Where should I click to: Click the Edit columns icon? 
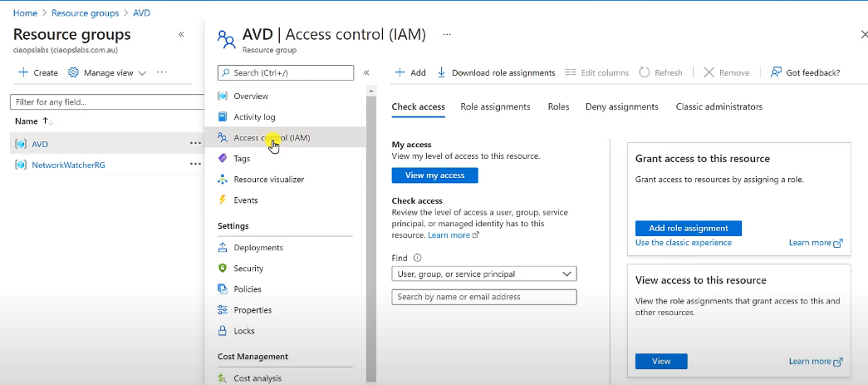(x=571, y=72)
